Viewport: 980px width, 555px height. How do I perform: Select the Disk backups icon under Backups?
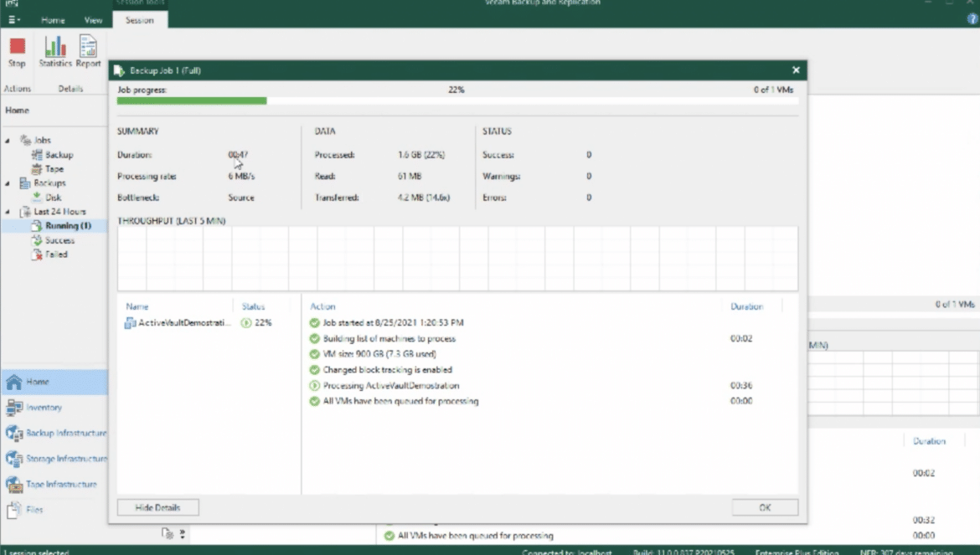[x=37, y=198]
